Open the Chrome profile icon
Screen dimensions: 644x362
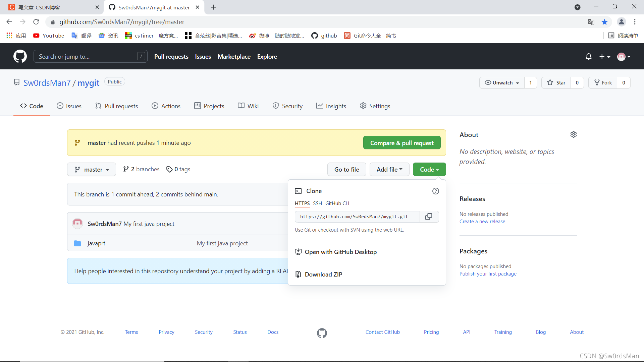coord(621,22)
